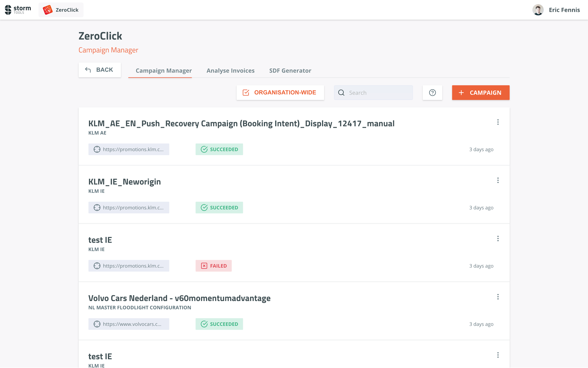Image resolution: width=588 pixels, height=368 pixels.
Task: Click the FAILED status badge on test IE
Action: (x=213, y=266)
